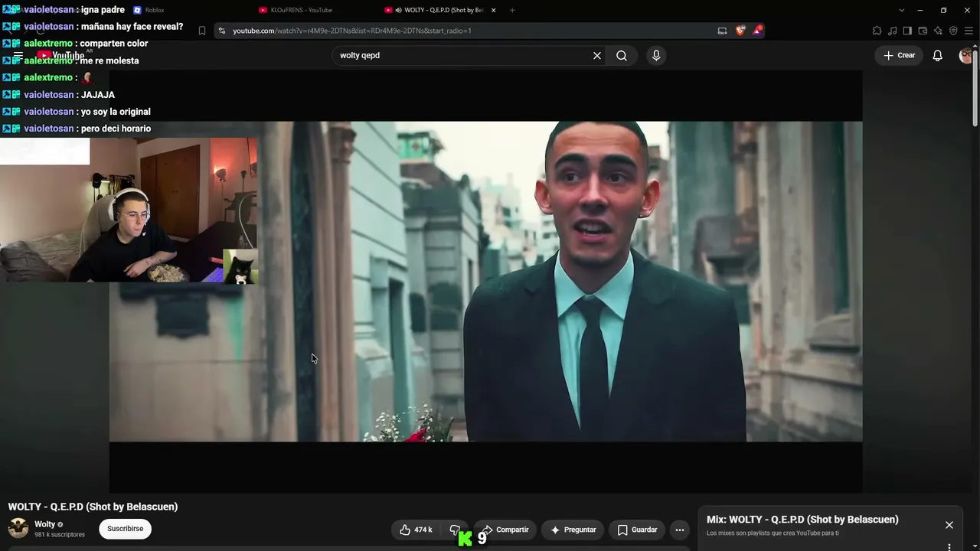Open Brave Rewards triangle icon
Image resolution: width=980 pixels, height=551 pixels.
pyautogui.click(x=757, y=31)
